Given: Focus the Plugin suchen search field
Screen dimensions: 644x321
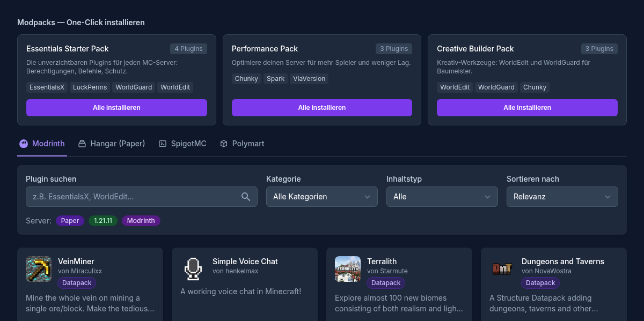Looking at the screenshot, I should [142, 197].
